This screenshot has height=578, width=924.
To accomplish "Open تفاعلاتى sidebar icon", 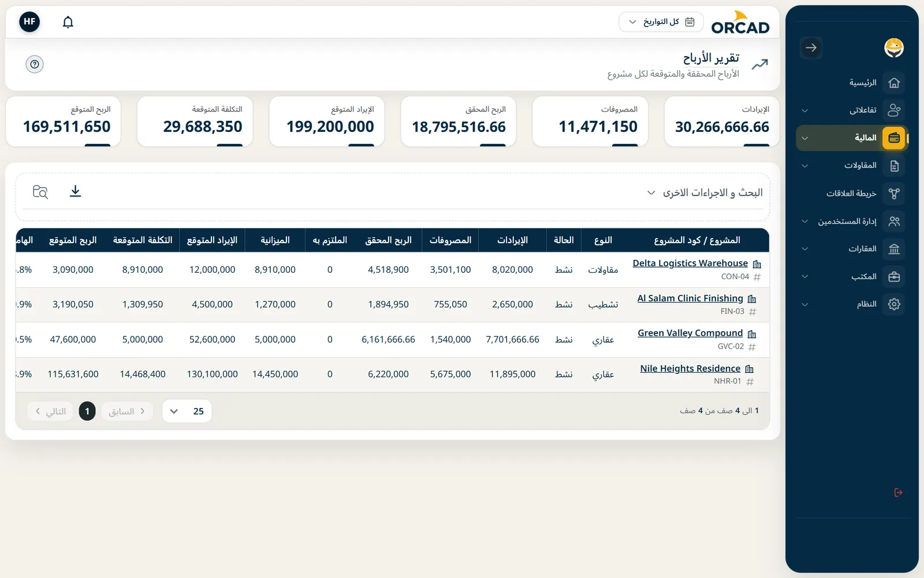I will tap(894, 110).
